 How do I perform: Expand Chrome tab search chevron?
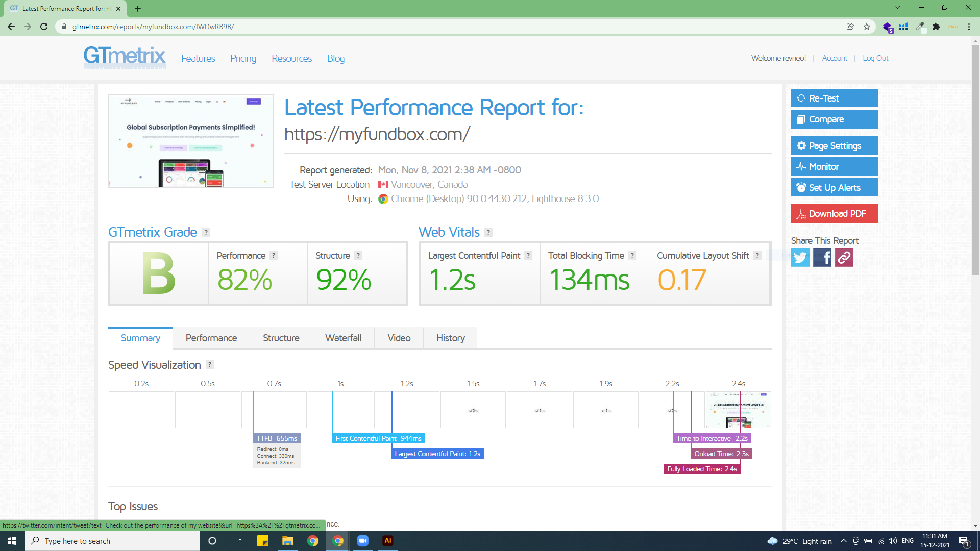click(897, 7)
